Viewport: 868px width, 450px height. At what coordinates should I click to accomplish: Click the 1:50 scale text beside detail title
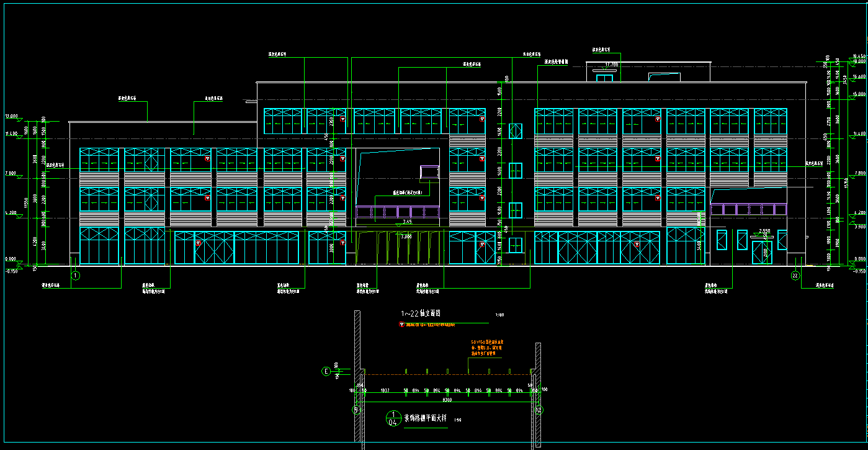[458, 420]
